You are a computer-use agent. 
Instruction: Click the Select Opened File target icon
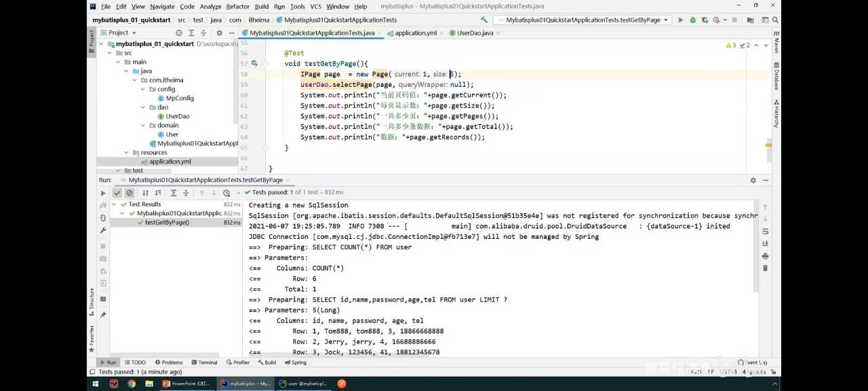[179, 33]
